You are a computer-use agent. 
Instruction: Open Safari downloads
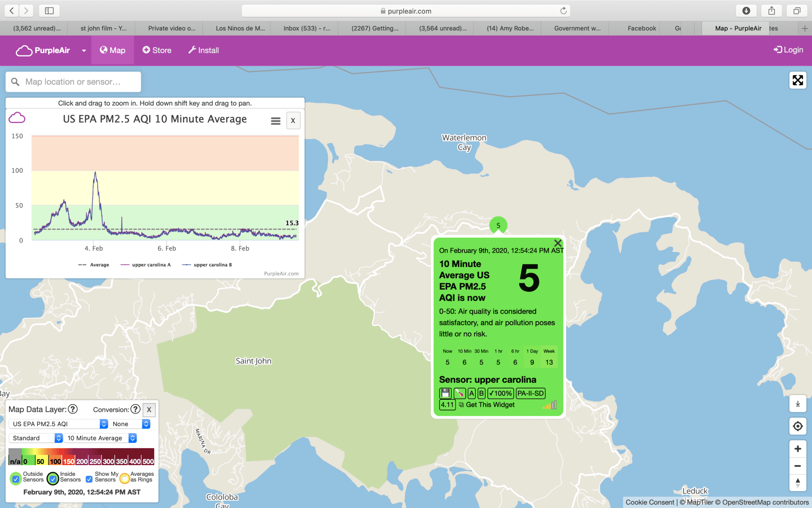pos(746,11)
